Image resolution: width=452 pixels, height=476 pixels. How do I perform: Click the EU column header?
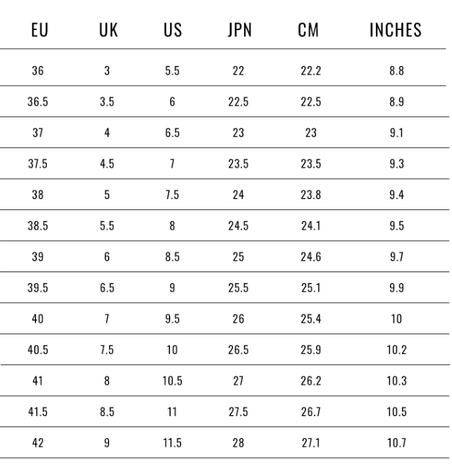pyautogui.click(x=40, y=30)
